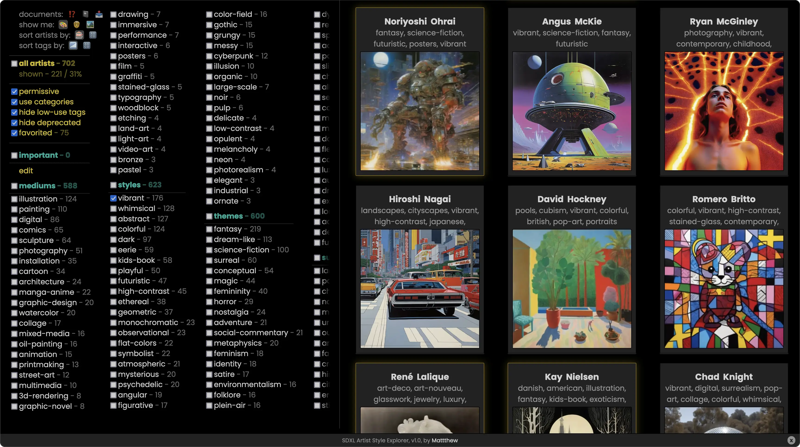Check the mediums category checkbox
Screen dimensions: 800x447
[14, 186]
